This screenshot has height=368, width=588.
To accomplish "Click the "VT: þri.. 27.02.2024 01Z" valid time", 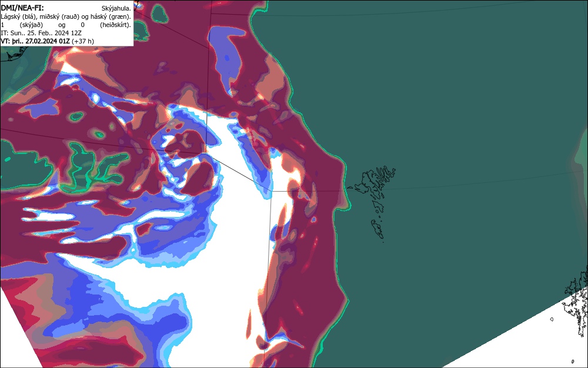I will tap(35, 41).
